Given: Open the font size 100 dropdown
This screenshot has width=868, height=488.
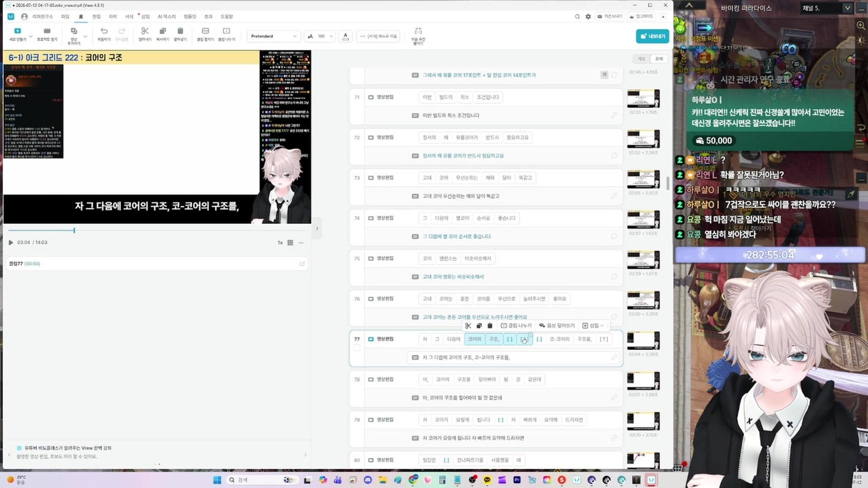Looking at the screenshot, I should click(320, 36).
